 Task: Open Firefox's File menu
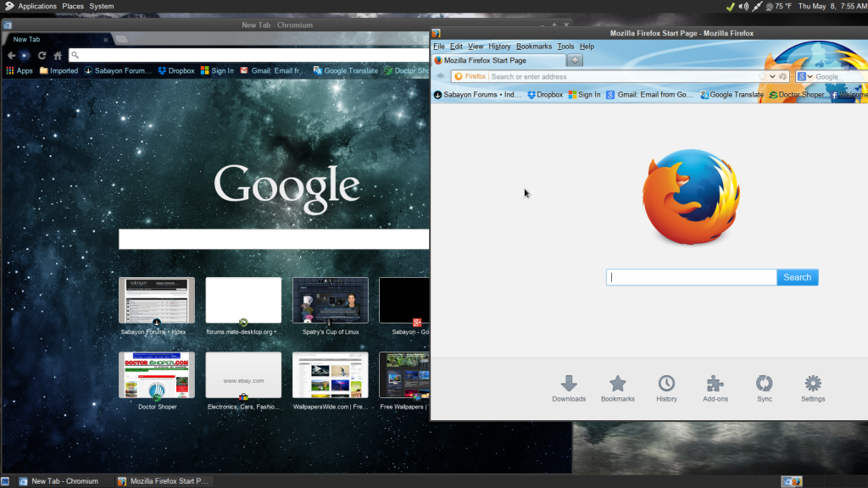click(x=439, y=47)
